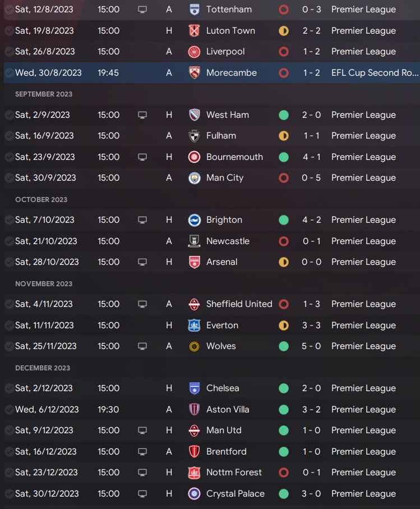Toggle the check circle for the Man Utd match
The width and height of the screenshot is (420, 509).
9,430
